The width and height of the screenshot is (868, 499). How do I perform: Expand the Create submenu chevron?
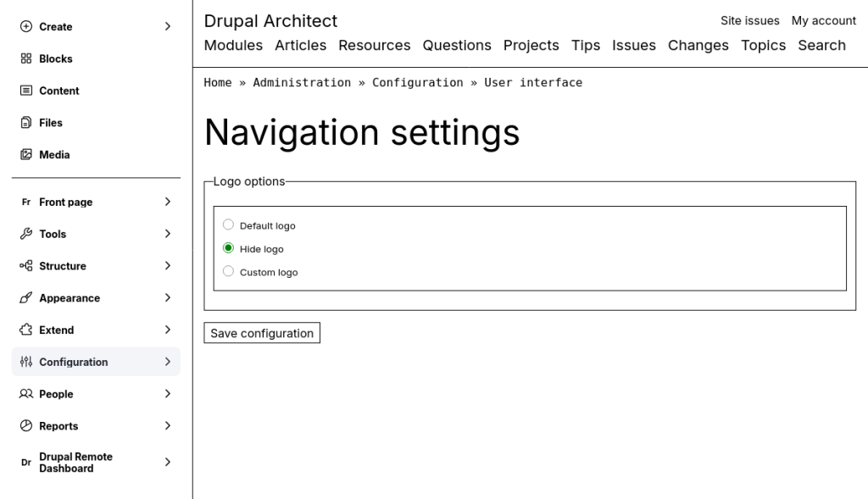click(168, 26)
